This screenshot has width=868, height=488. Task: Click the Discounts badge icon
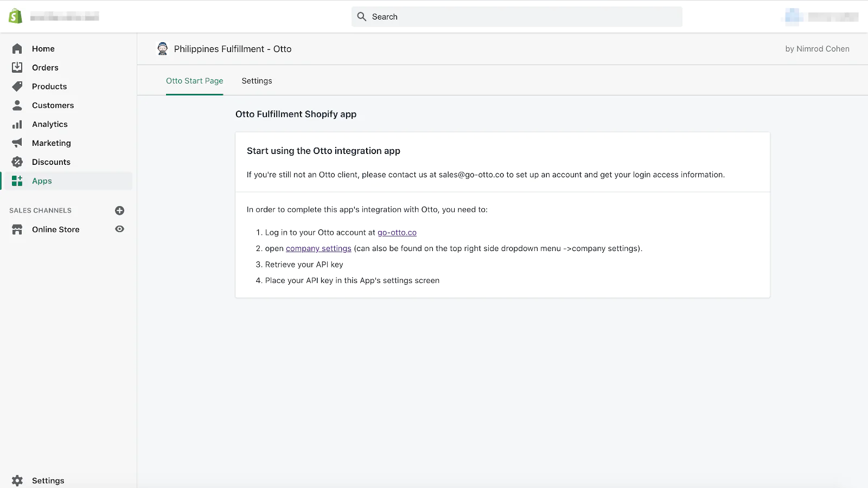tap(17, 162)
